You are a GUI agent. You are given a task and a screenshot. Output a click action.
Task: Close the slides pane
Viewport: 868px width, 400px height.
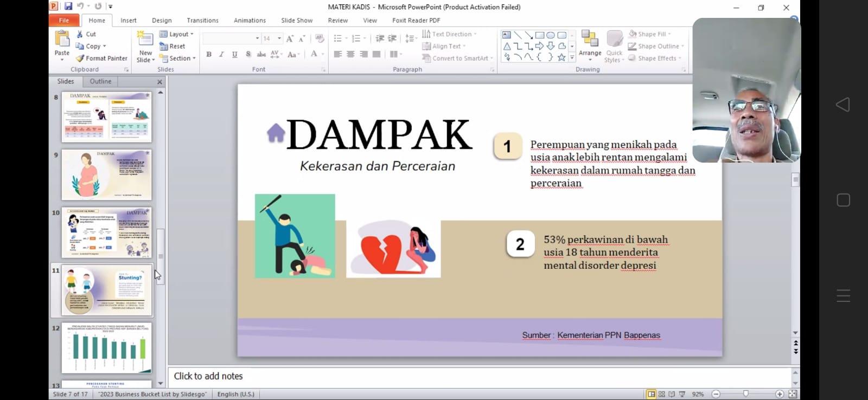click(x=159, y=82)
